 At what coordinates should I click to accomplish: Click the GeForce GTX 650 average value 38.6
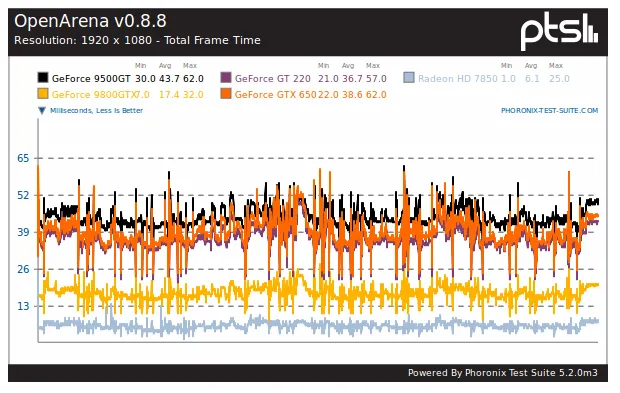coord(352,95)
